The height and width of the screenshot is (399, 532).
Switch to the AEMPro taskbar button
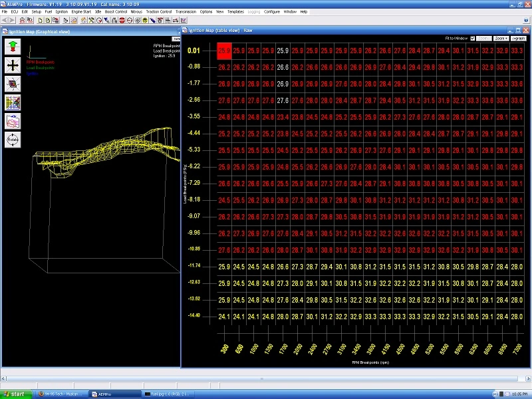114,394
